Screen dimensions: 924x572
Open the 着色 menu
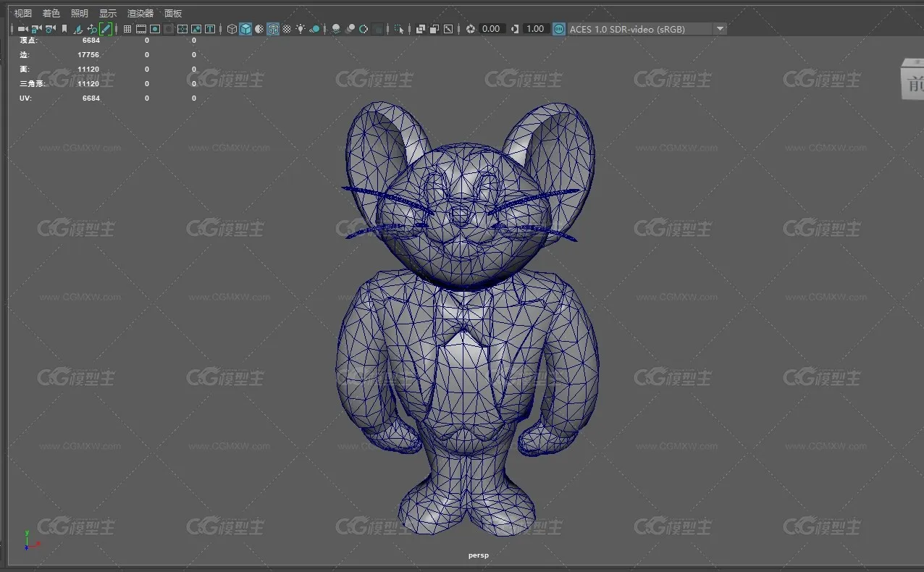coord(51,13)
